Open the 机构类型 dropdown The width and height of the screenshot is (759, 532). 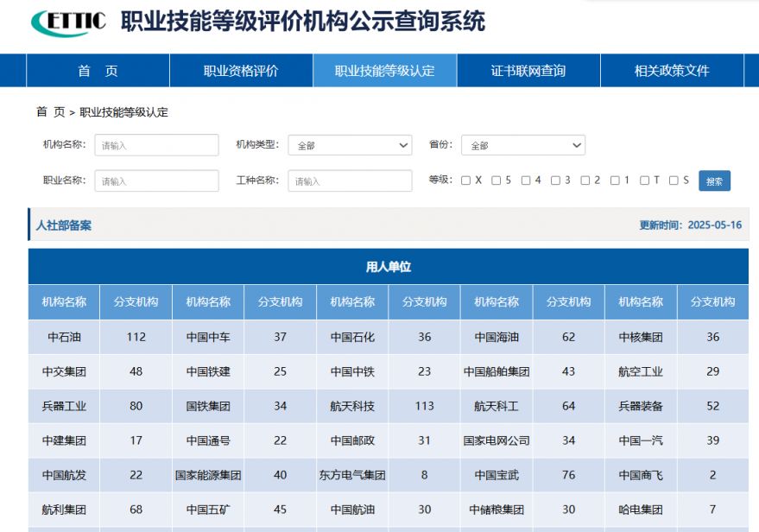click(x=350, y=145)
